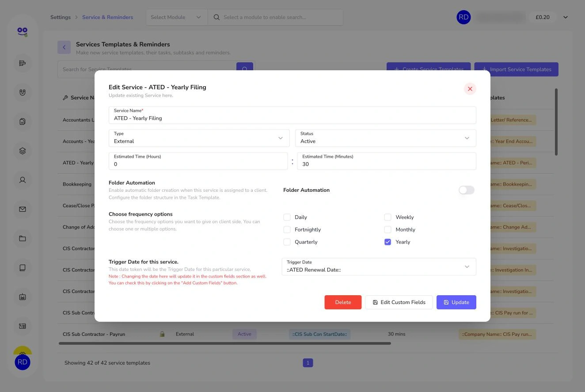Click the Estimated Time (Hours) field

click(198, 161)
